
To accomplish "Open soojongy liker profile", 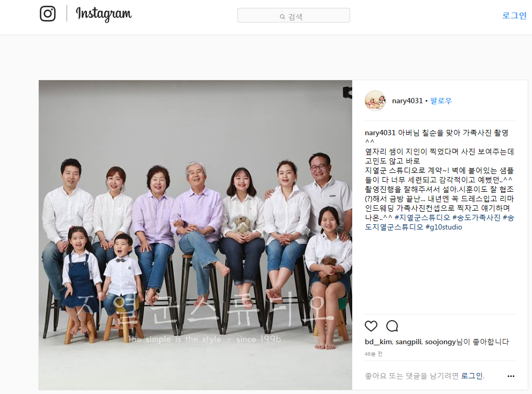I will (x=440, y=342).
